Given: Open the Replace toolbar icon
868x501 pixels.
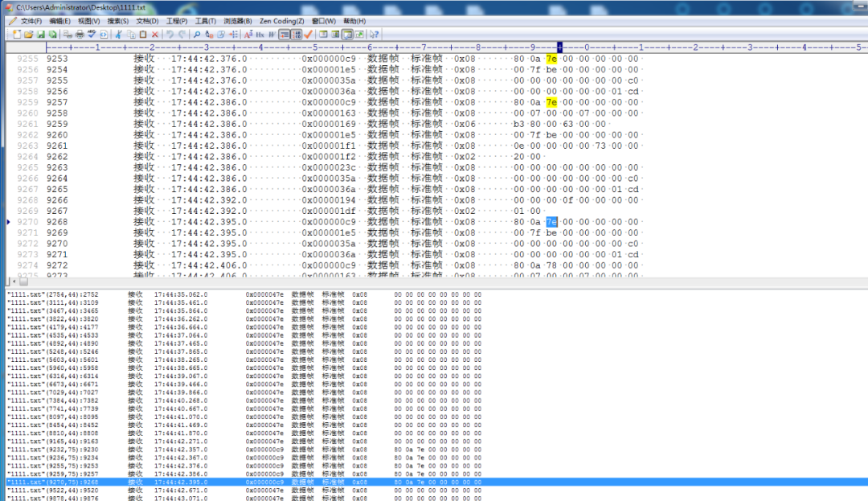Looking at the screenshot, I should pyautogui.click(x=209, y=35).
